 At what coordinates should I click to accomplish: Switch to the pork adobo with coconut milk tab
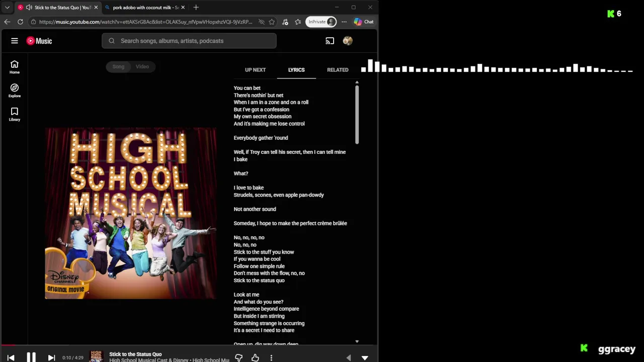click(145, 8)
